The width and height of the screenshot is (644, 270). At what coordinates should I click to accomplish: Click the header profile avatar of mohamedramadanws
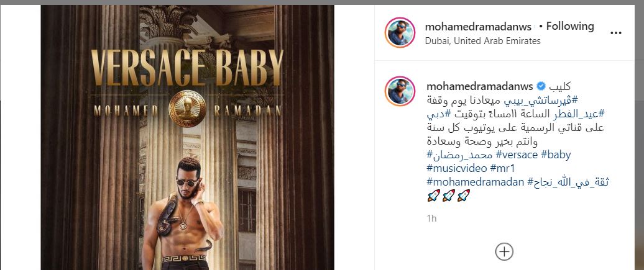tap(400, 33)
